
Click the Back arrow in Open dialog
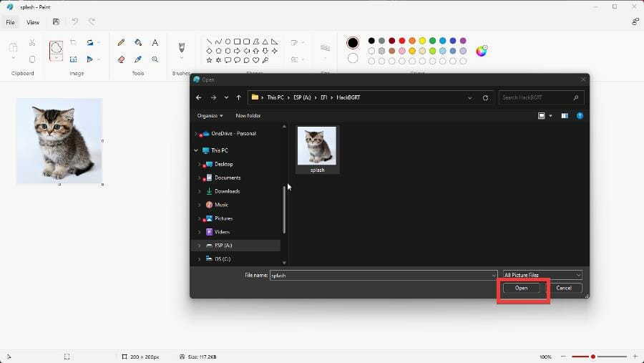pyautogui.click(x=199, y=97)
